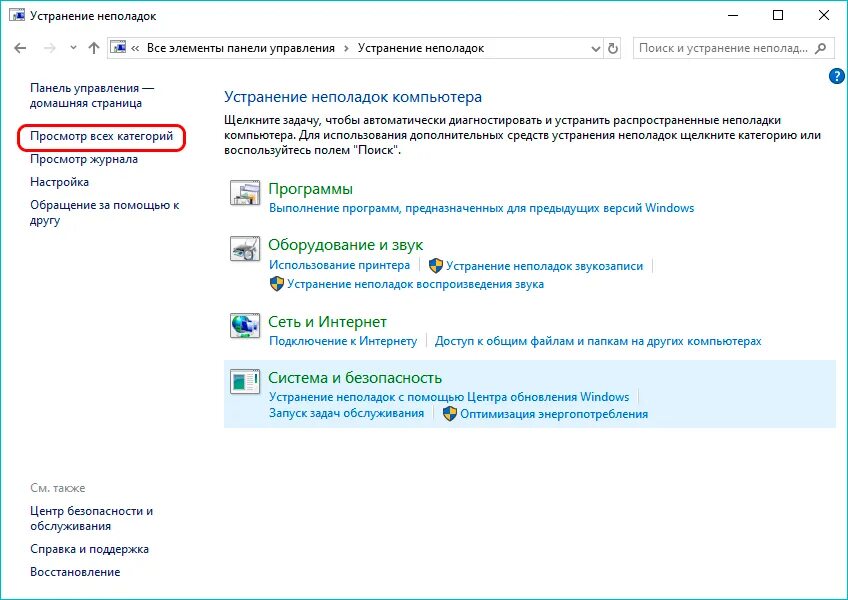
Task: Click breadcrumb Все элементы панели управления
Action: click(241, 48)
